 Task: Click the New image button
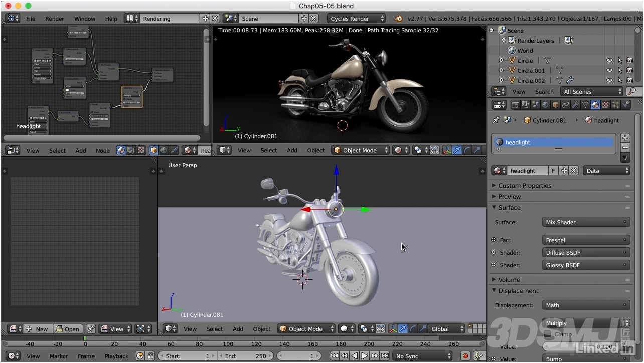pos(38,329)
